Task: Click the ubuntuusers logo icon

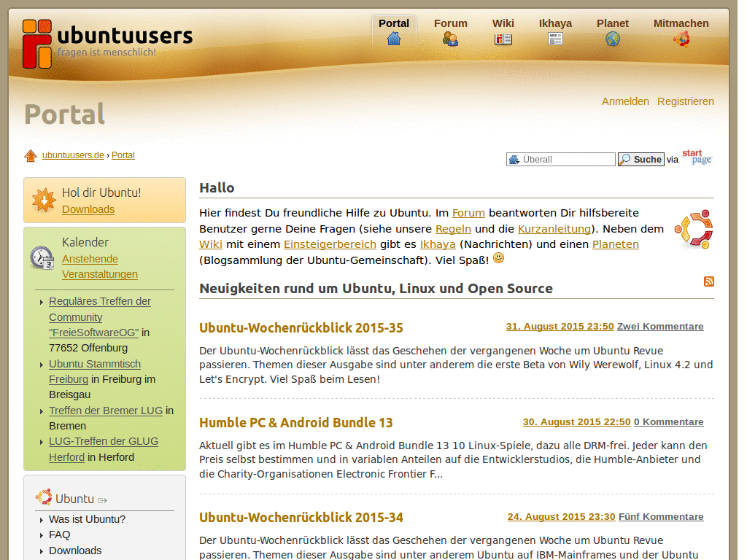Action: [x=37, y=44]
